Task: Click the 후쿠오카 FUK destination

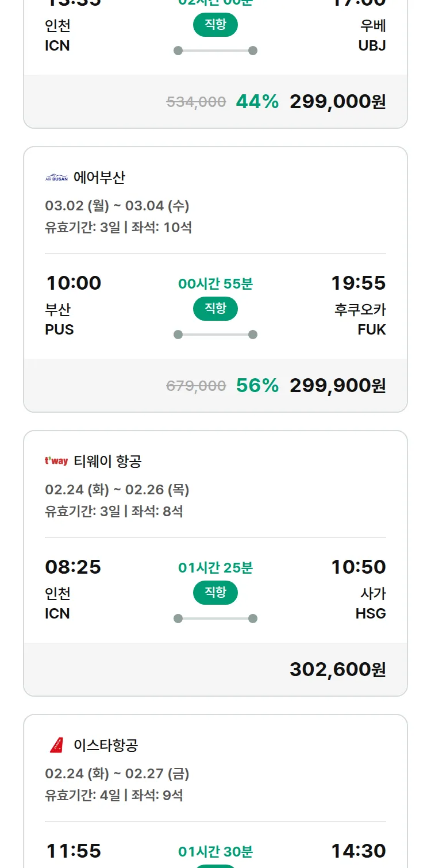Action: (x=360, y=319)
